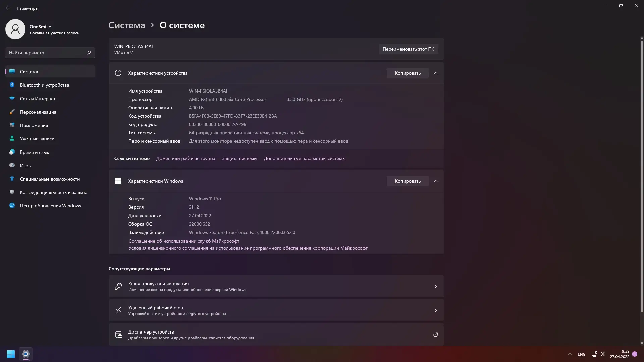644x362 pixels.
Task: Open the Windows Update sidebar icon
Action: [12, 206]
